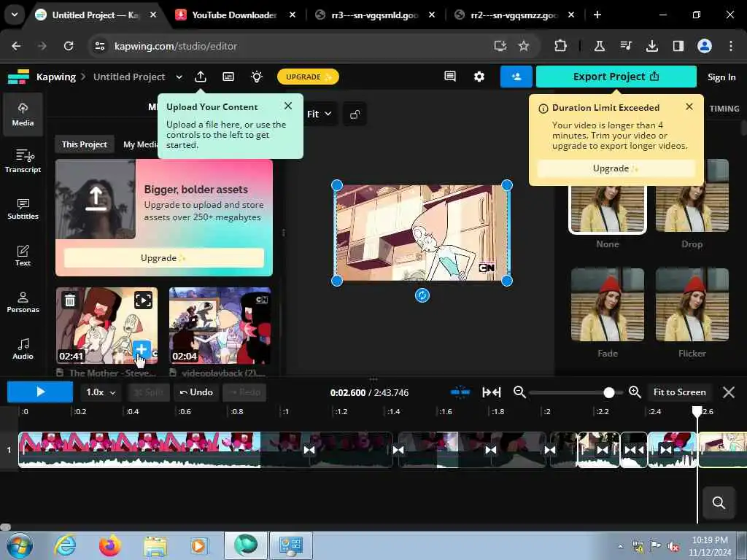Play the timeline with blue play button
747x560 pixels.
point(40,392)
